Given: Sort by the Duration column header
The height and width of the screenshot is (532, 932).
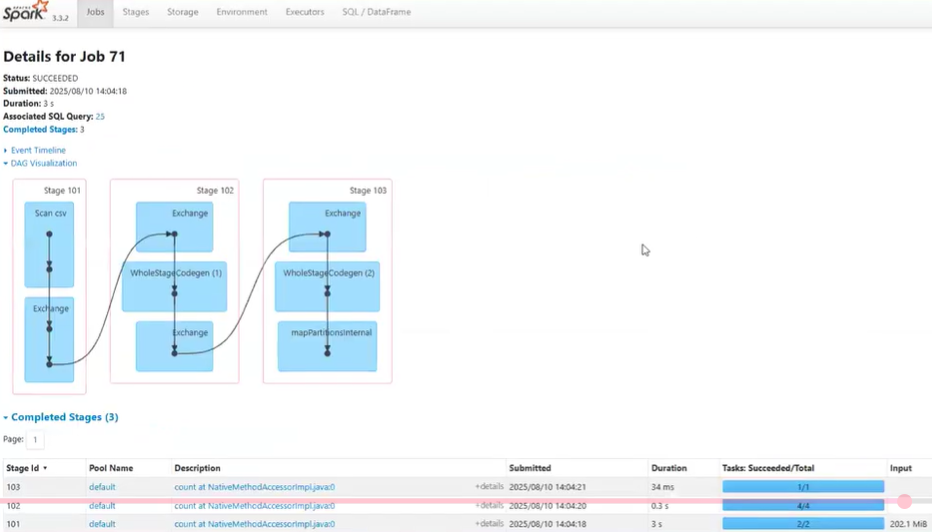Looking at the screenshot, I should pyautogui.click(x=669, y=468).
